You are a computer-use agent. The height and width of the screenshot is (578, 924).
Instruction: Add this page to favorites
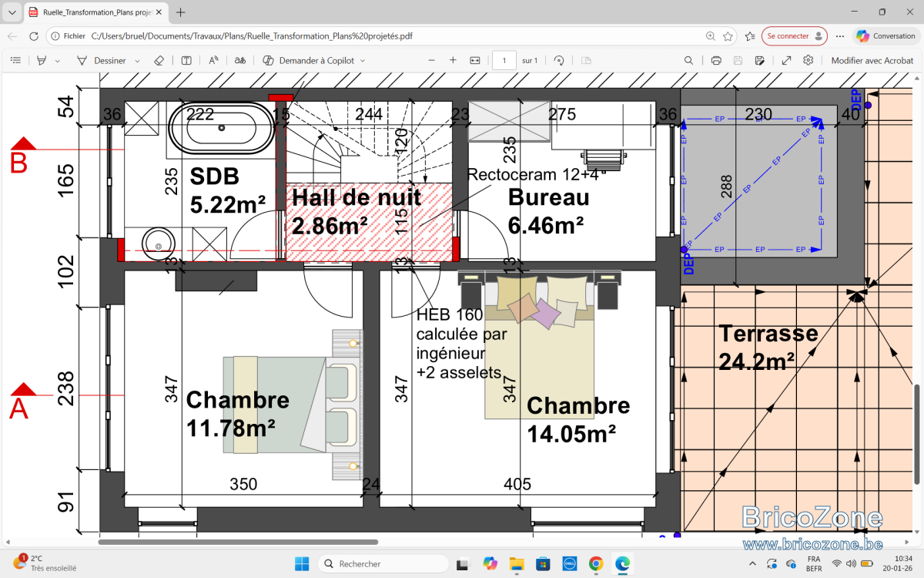[728, 35]
